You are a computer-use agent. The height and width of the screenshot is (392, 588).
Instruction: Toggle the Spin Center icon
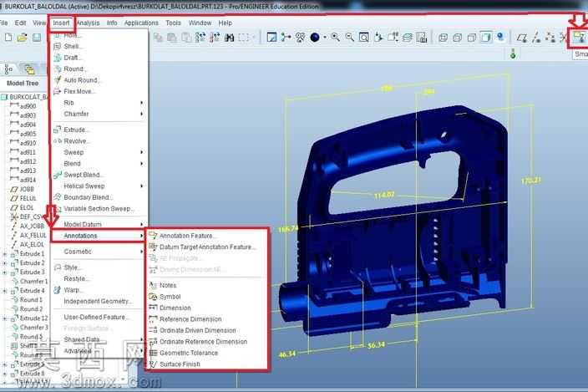click(286, 38)
